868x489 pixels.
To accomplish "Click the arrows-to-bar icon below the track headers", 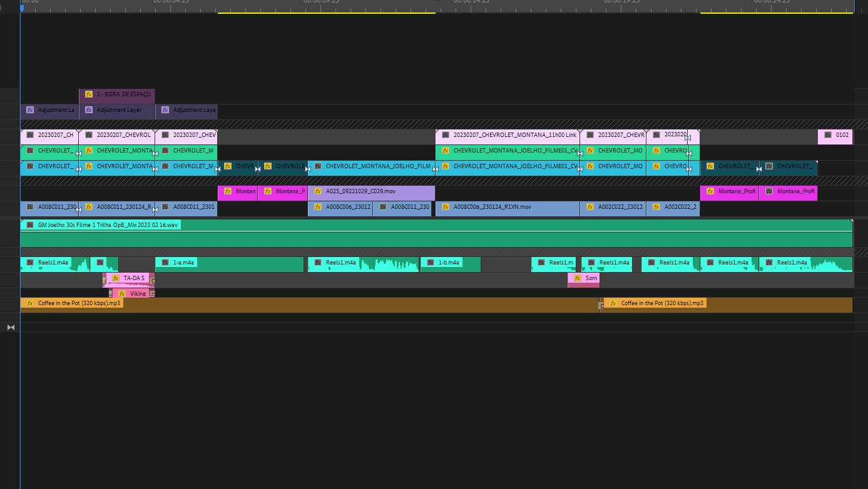I will [x=11, y=327].
